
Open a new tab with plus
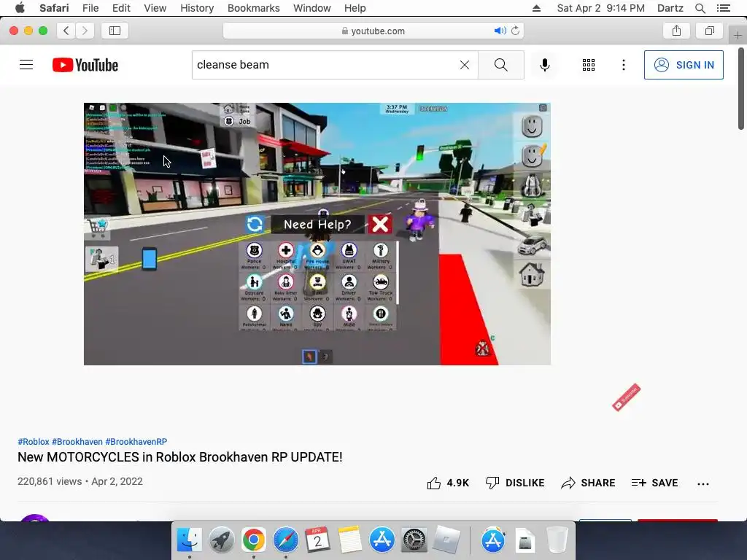click(738, 35)
